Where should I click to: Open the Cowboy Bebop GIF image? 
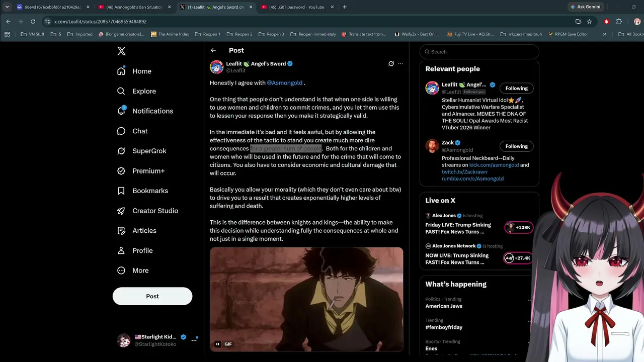(x=306, y=299)
